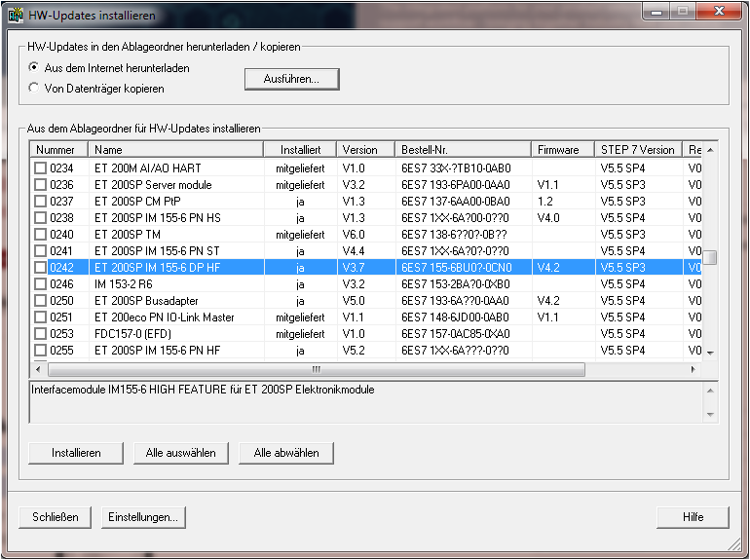Image resolution: width=750 pixels, height=560 pixels.
Task: Click the HW-Updates title bar app icon
Action: pos(16,15)
